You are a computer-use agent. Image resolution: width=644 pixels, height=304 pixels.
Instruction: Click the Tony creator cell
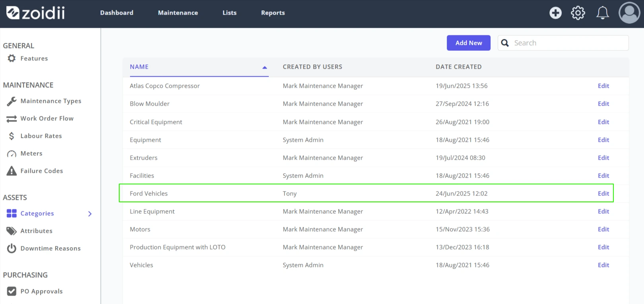coord(289,194)
